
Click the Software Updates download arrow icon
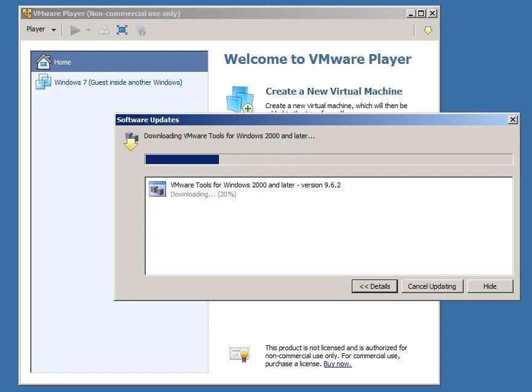[x=131, y=141]
